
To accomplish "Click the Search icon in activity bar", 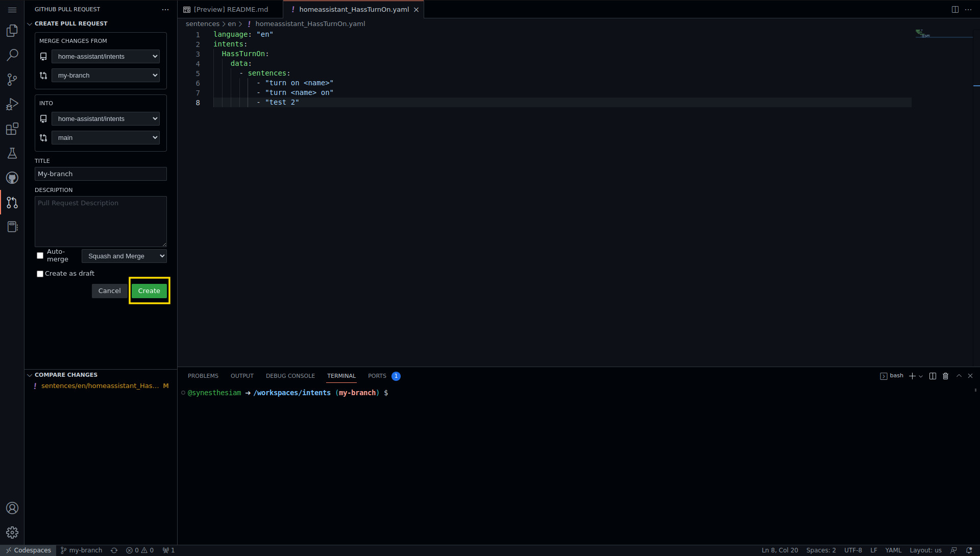I will (x=12, y=55).
